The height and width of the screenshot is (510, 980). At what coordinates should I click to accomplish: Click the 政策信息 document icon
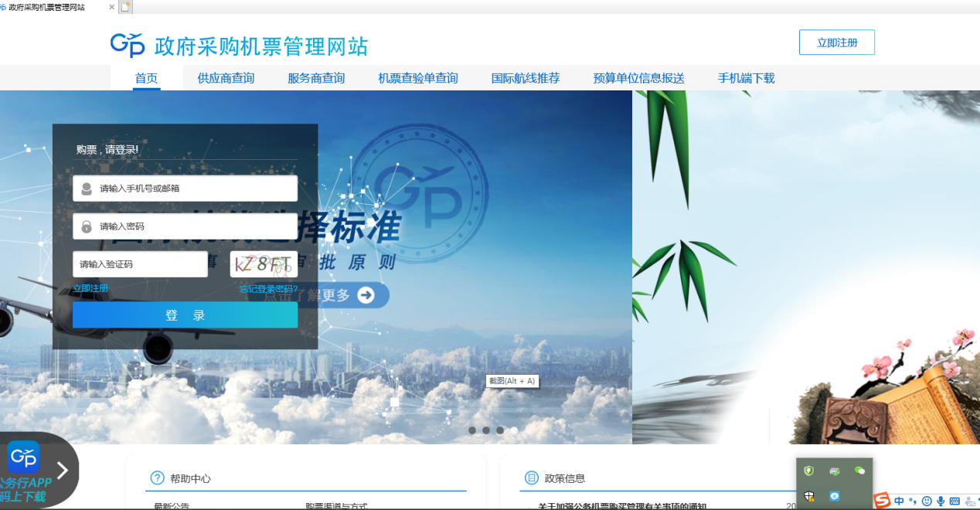[x=531, y=478]
